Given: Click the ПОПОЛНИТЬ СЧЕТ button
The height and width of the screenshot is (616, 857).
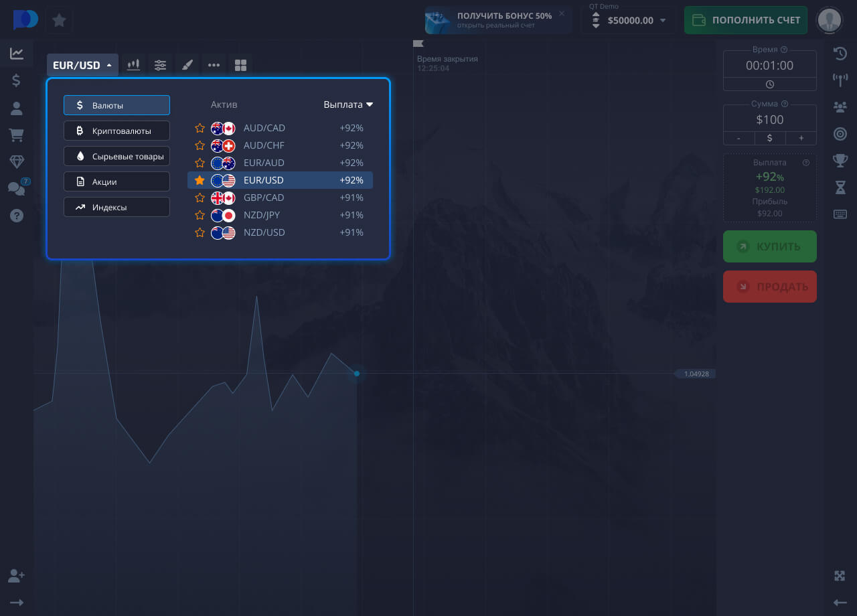Looking at the screenshot, I should (746, 20).
